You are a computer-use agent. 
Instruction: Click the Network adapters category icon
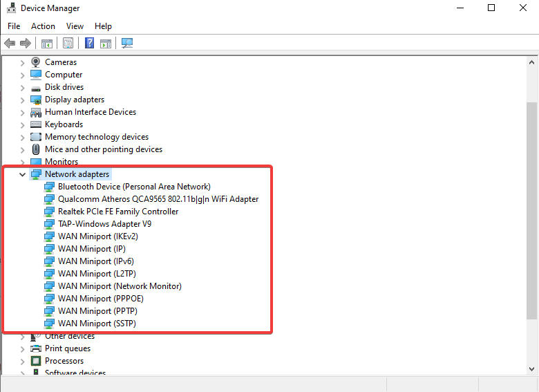(36, 174)
